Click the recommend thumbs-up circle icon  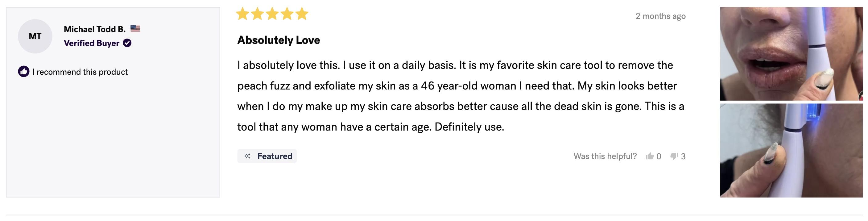[x=23, y=72]
